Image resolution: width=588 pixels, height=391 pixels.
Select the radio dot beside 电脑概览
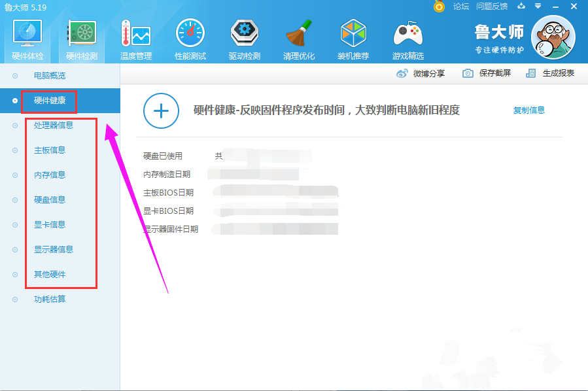[x=14, y=75]
